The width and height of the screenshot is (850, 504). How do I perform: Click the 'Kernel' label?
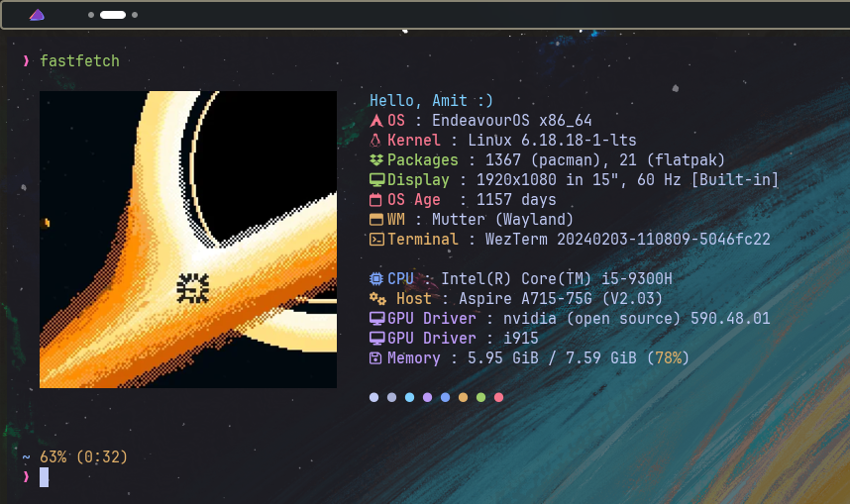point(414,141)
